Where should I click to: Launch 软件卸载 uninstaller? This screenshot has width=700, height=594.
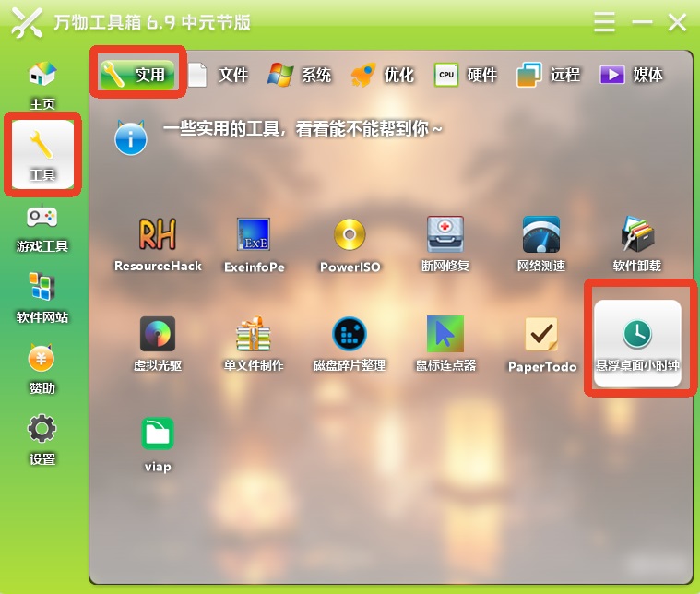(637, 244)
